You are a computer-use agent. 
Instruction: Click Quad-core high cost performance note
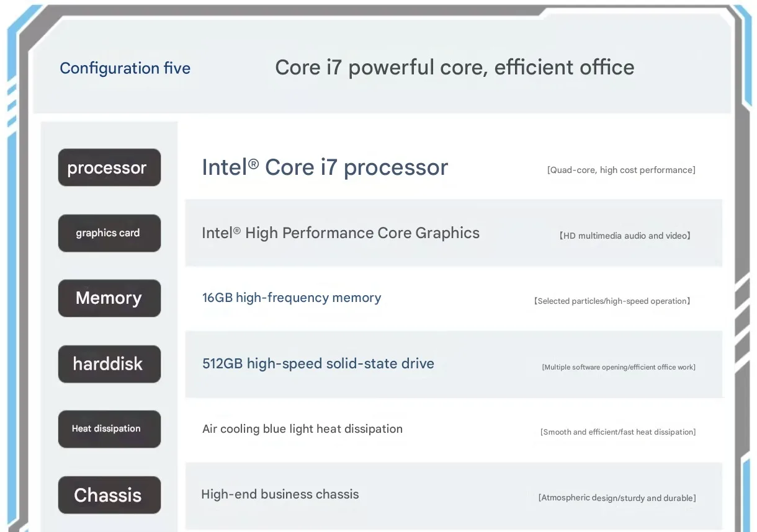(x=621, y=170)
